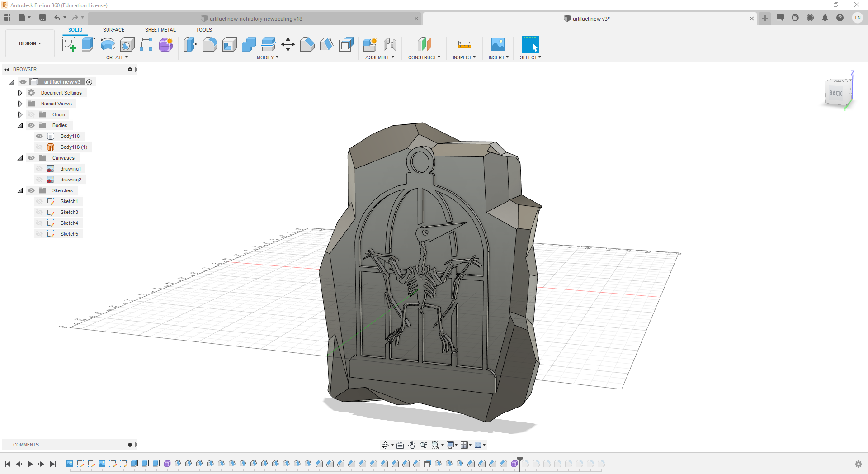
Task: Activate the Select tool icon
Action: point(530,44)
